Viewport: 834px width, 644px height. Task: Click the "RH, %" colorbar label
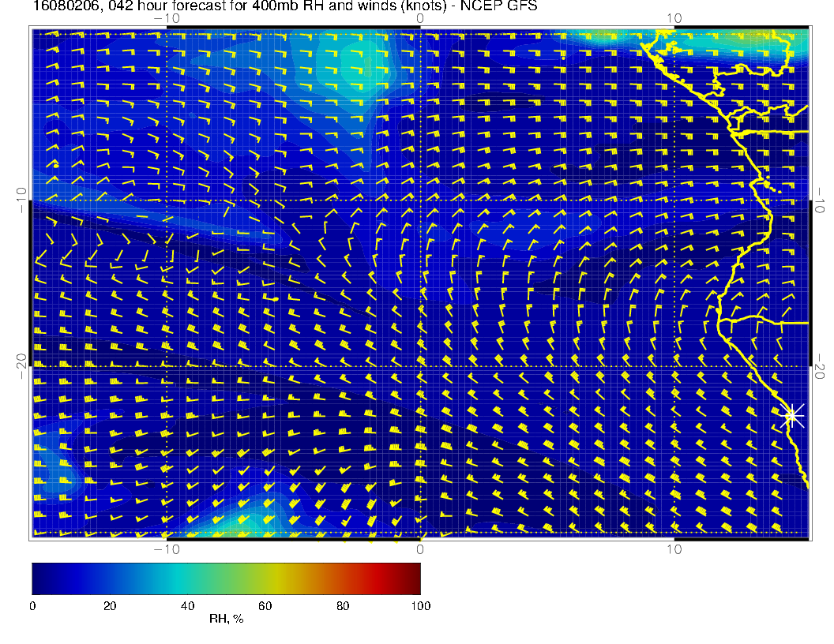226,620
